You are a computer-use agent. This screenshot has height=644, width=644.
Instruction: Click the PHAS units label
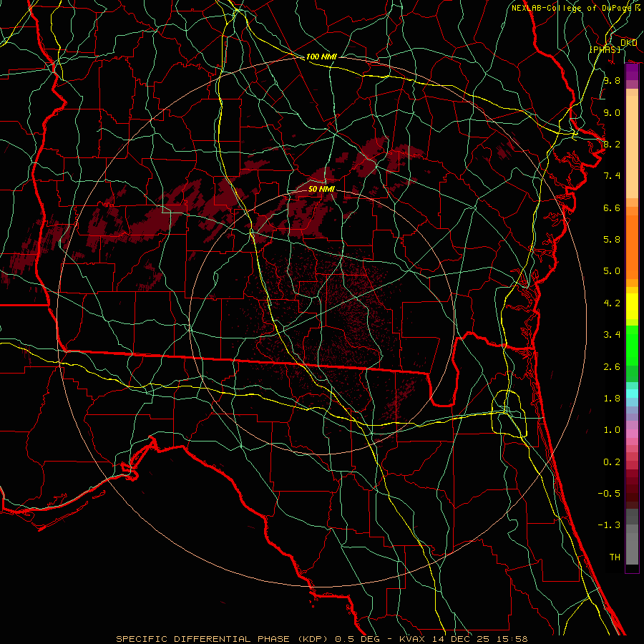coord(605,49)
